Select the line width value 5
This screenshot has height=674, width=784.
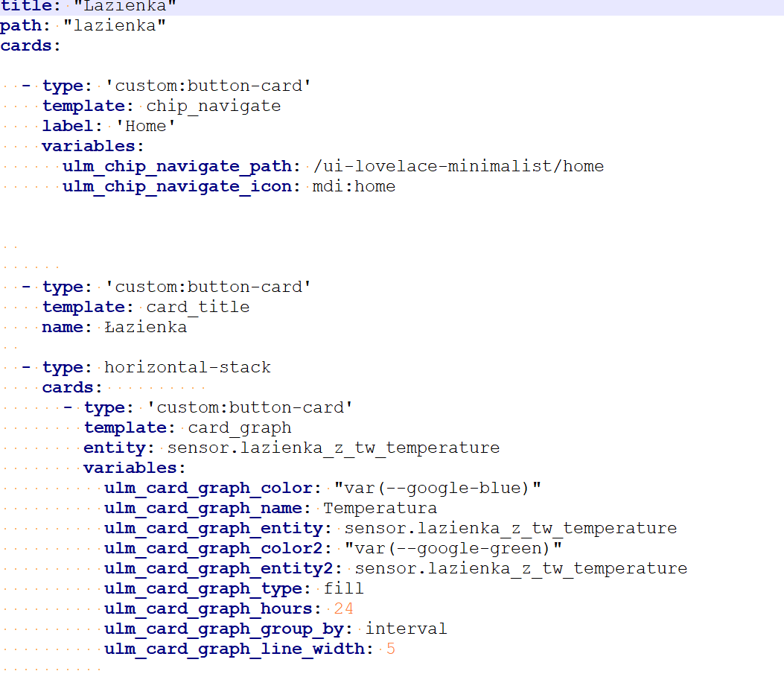390,649
